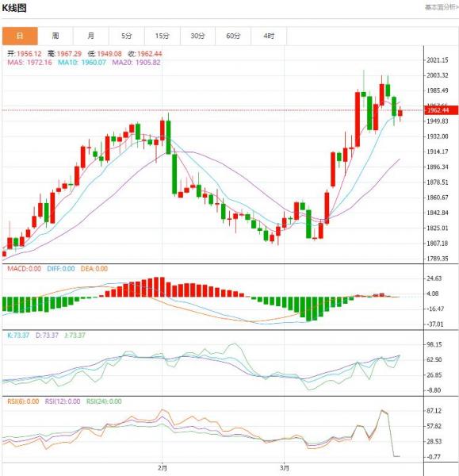Screen dimensions: 459x476
Task: Open the 15分 chart tab
Action: click(162, 36)
